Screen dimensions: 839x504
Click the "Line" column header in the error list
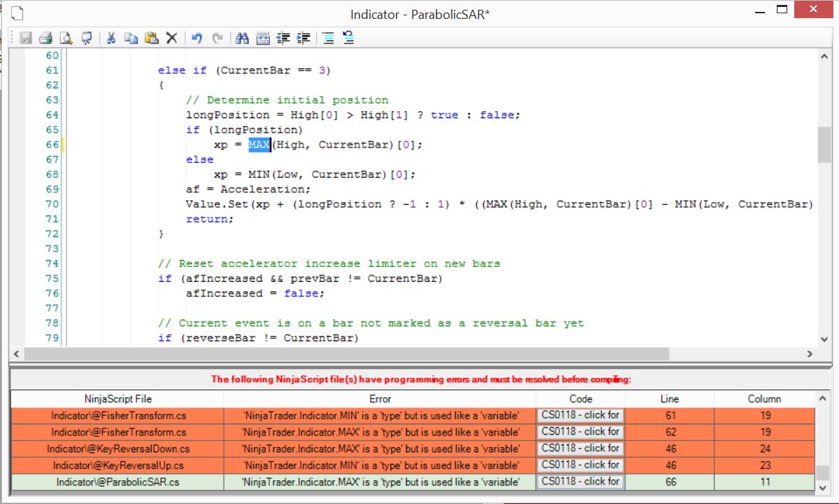coord(669,398)
